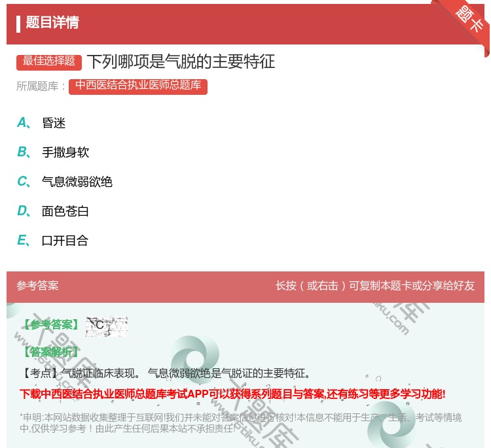Click the green 【参考答案】 label
491x448 pixels.
tap(50, 325)
